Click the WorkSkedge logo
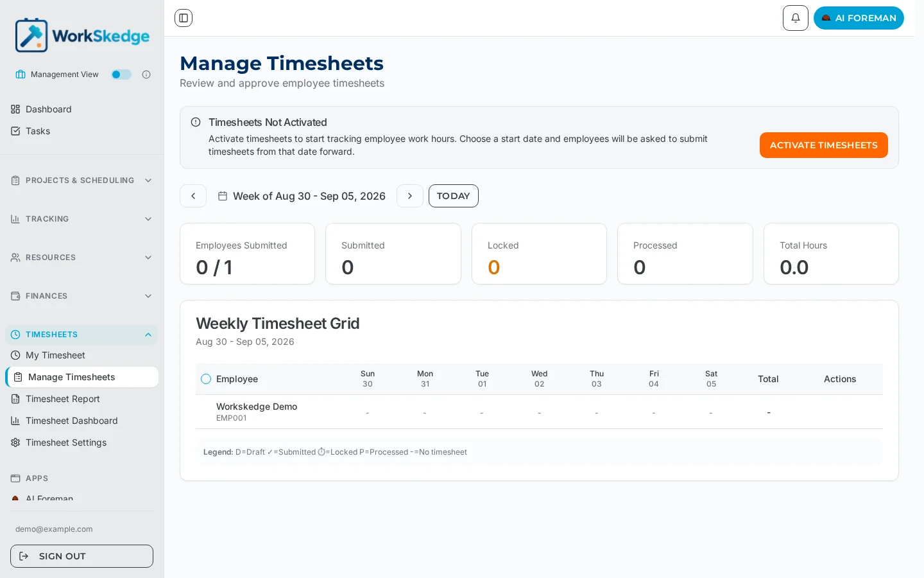The width and height of the screenshot is (924, 578). click(82, 35)
